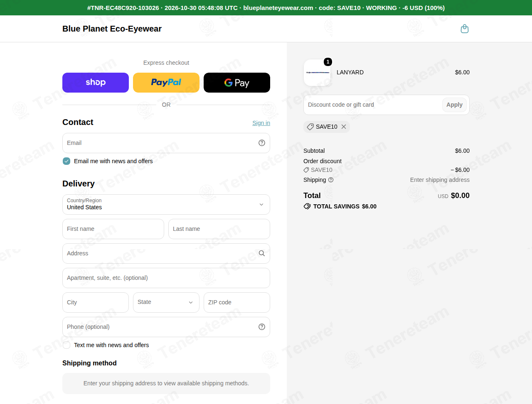Pay with Shop Pay express button
Image resolution: width=532 pixels, height=404 pixels.
tap(96, 83)
